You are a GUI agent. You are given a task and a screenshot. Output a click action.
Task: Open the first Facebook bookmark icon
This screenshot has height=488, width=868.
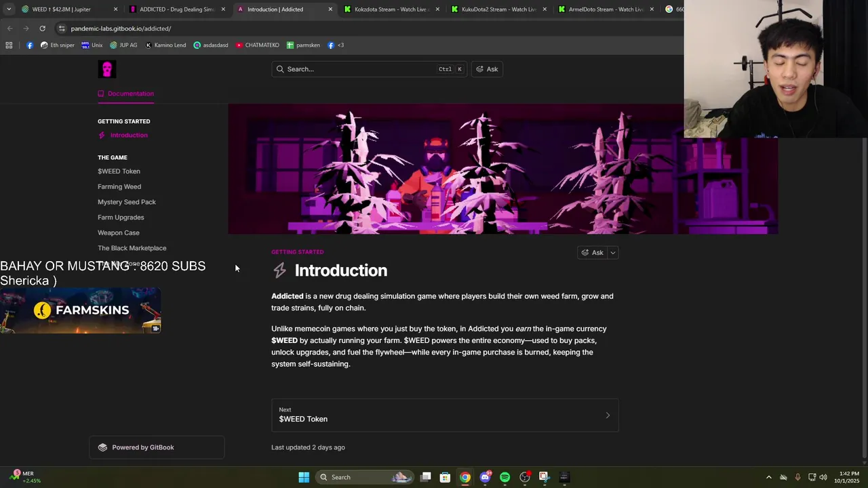tap(30, 45)
